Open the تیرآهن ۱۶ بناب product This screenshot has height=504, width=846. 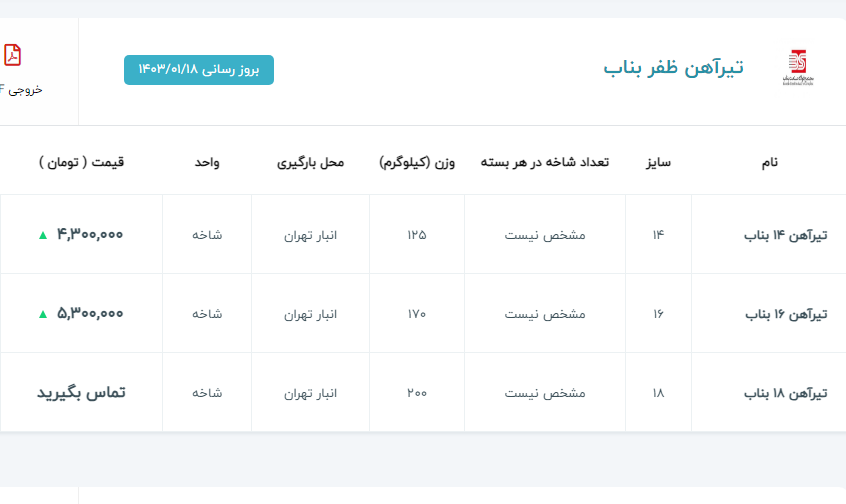[787, 314]
